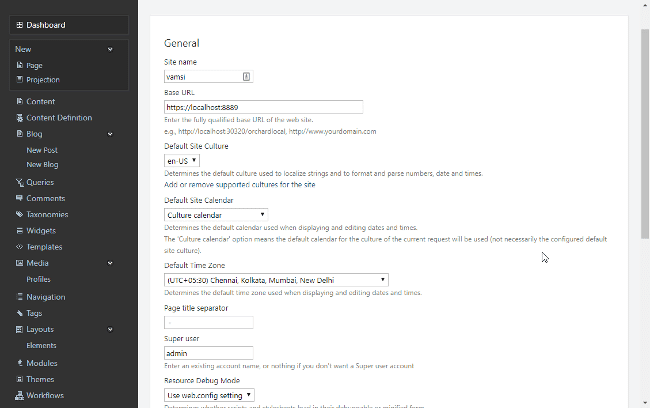Click the Workflows icon in sidebar
The height and width of the screenshot is (408, 650).
point(20,395)
